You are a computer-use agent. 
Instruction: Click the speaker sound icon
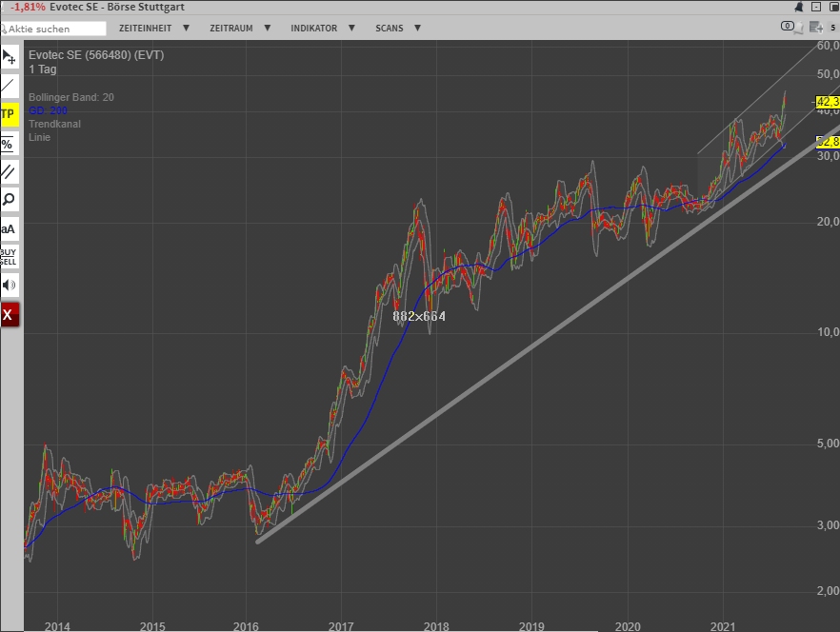point(10,285)
